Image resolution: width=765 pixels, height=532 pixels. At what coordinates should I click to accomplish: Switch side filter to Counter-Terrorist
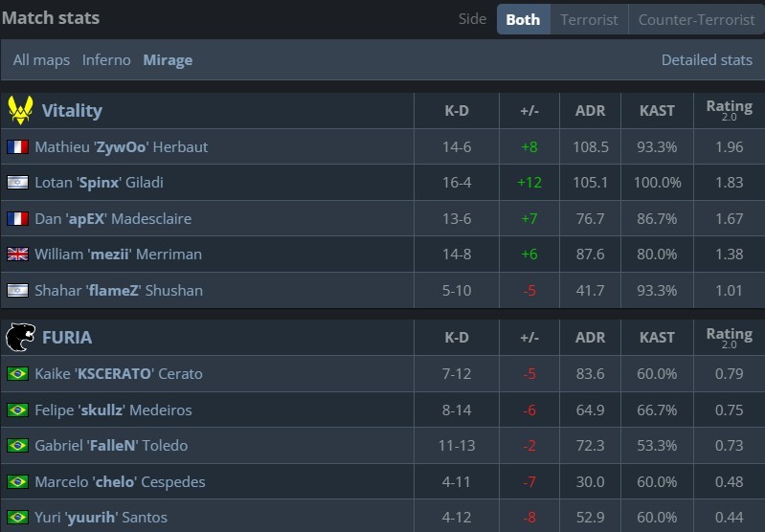point(696,19)
